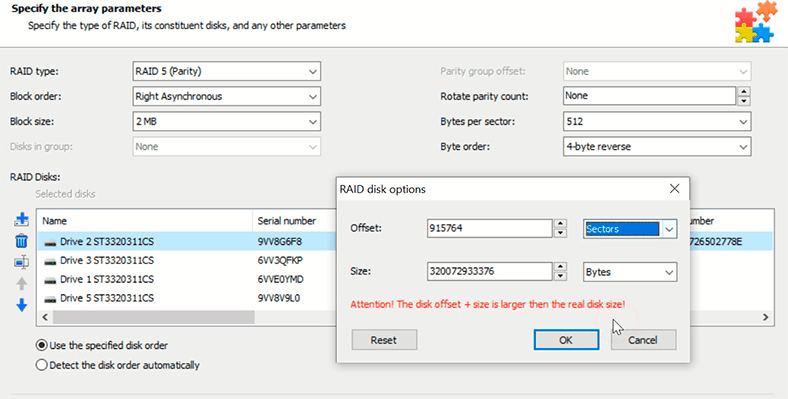Click the blue move disk down arrow
The image size is (788, 399).
pyautogui.click(x=22, y=305)
